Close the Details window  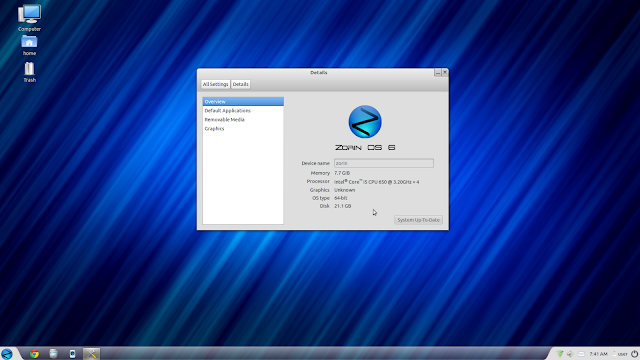click(x=445, y=72)
